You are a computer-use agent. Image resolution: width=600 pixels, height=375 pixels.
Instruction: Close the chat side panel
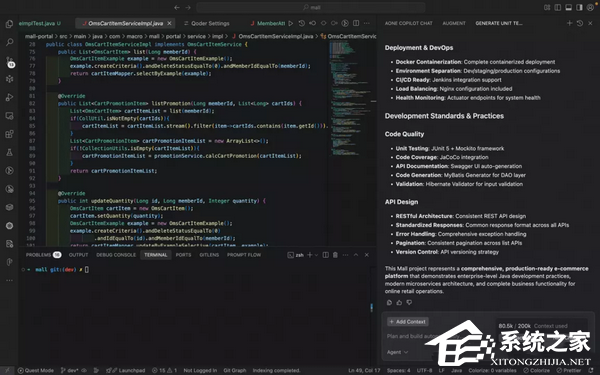click(x=590, y=23)
